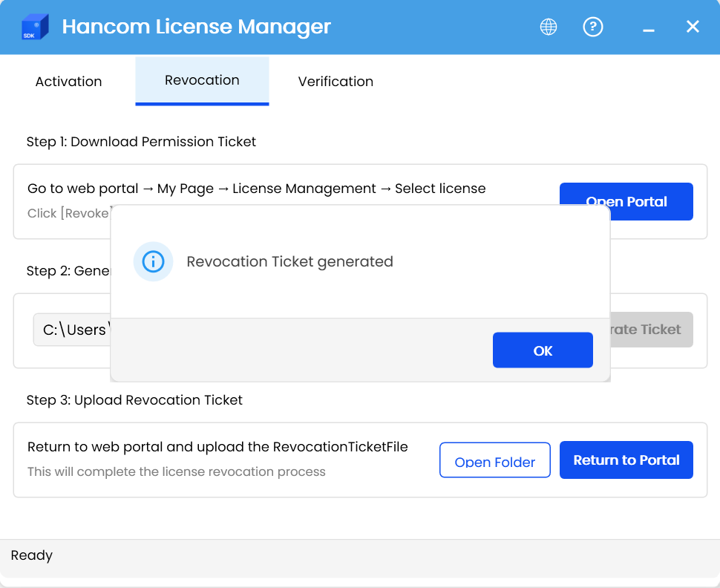Open the Verification tab
Screen dimensions: 720x588
[x=336, y=82]
